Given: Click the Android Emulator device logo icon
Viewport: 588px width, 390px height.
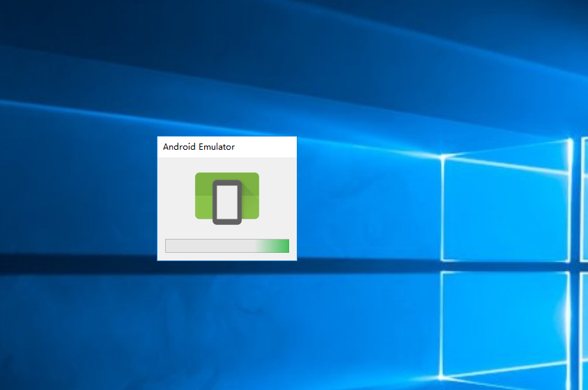Looking at the screenshot, I should [227, 198].
